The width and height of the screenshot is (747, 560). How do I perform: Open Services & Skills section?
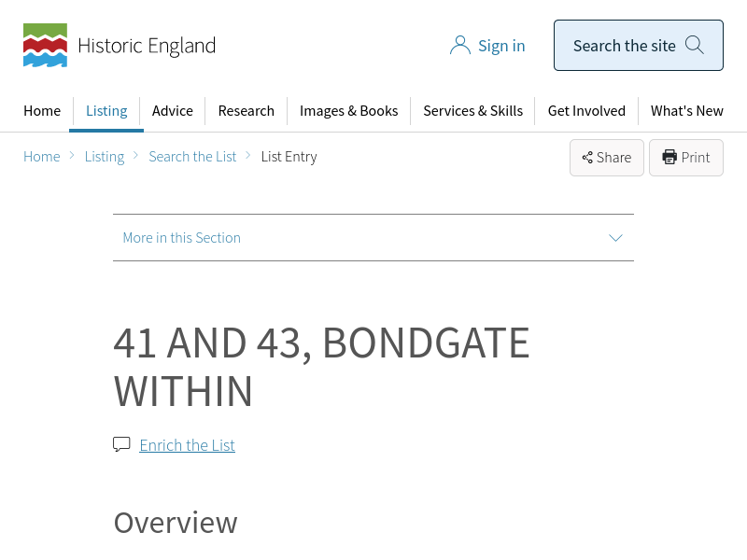[x=472, y=110]
